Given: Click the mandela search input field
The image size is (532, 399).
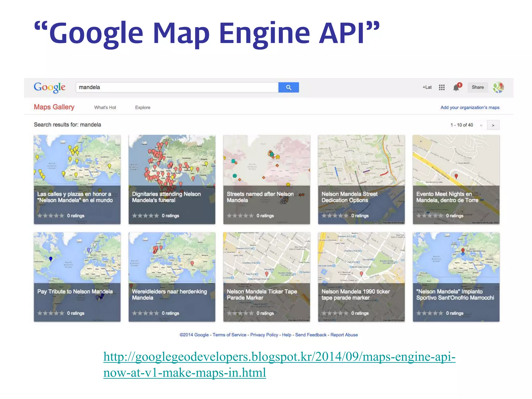Looking at the screenshot, I should click(177, 87).
